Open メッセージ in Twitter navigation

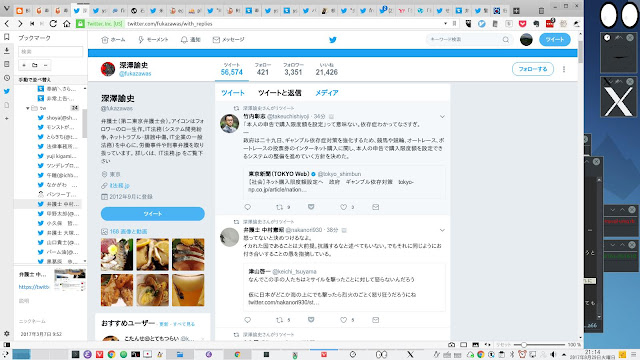(229, 40)
